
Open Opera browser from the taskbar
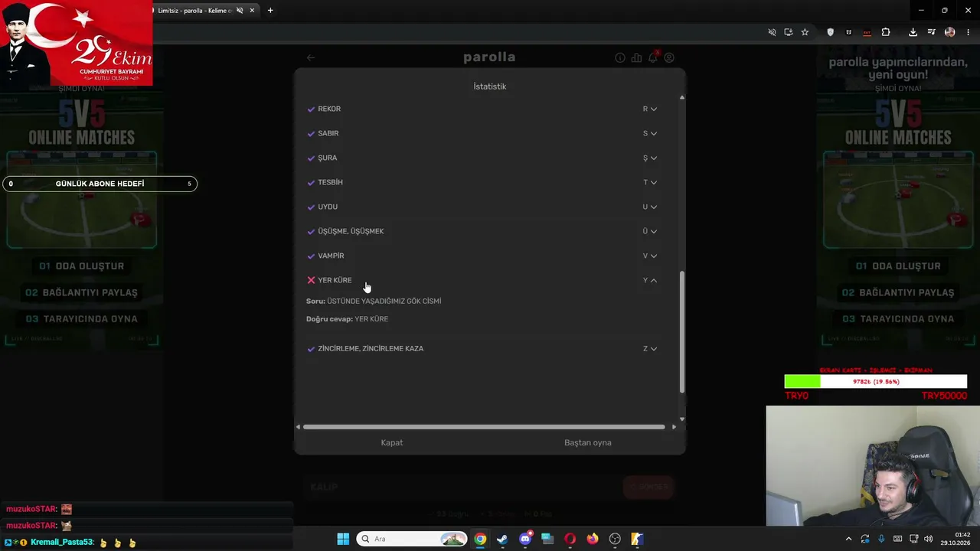click(x=570, y=539)
